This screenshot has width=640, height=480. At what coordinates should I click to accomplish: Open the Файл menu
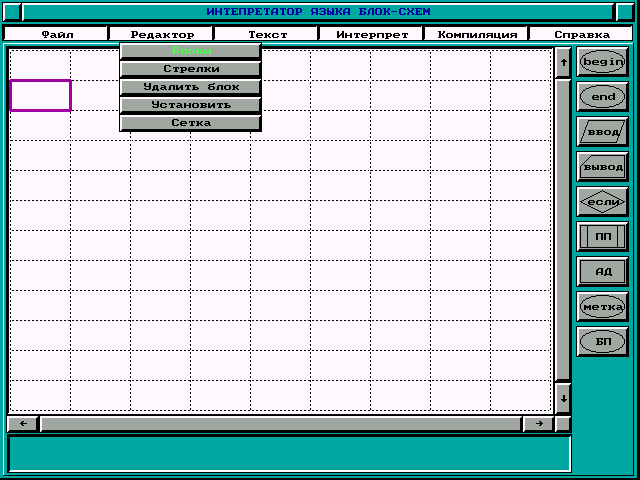pyautogui.click(x=57, y=34)
